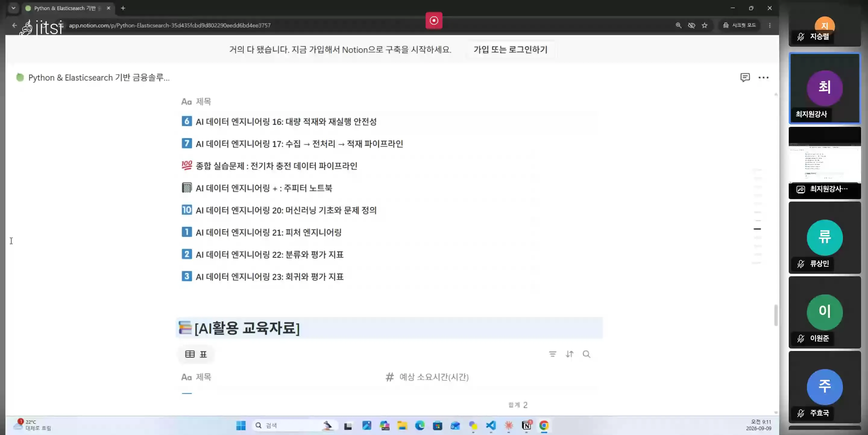This screenshot has width=868, height=435.
Task: Open the page more options menu
Action: (763, 77)
